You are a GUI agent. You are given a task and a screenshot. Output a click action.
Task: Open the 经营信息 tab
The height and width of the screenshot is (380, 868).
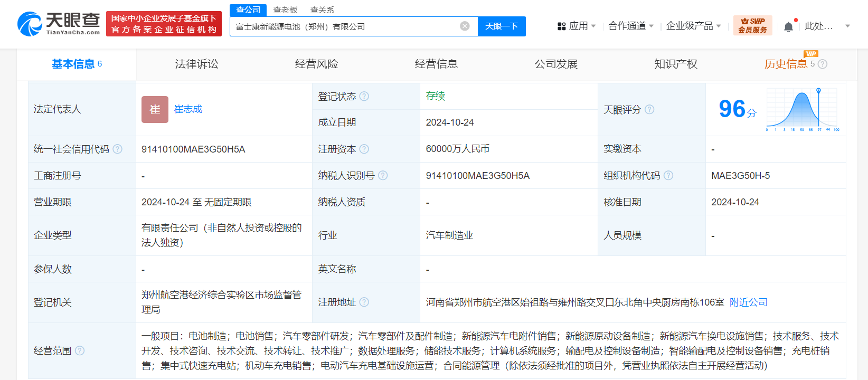pos(436,64)
